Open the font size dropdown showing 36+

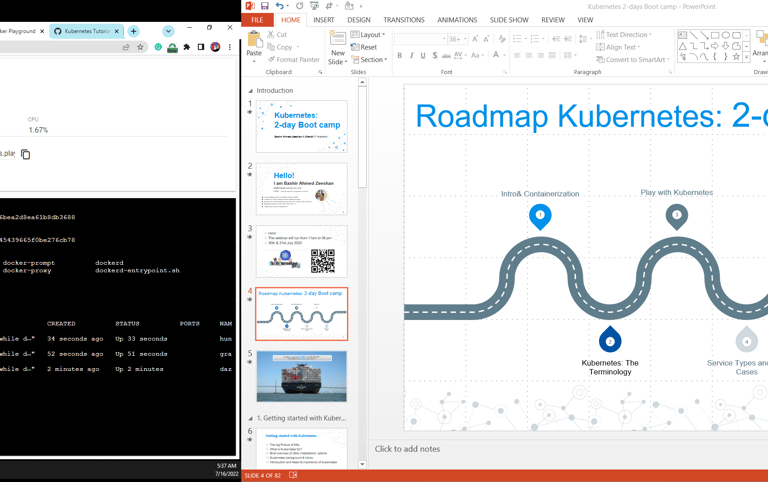[x=458, y=39]
